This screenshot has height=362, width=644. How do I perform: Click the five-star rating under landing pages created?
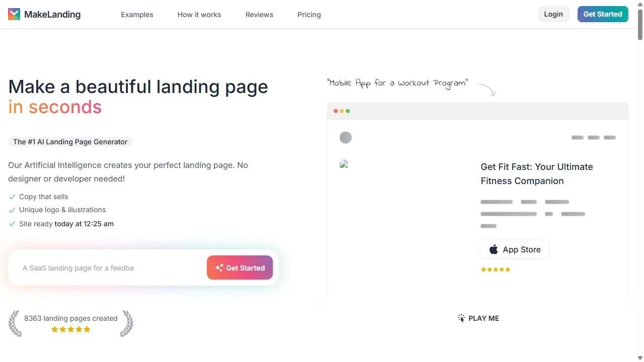click(x=71, y=329)
